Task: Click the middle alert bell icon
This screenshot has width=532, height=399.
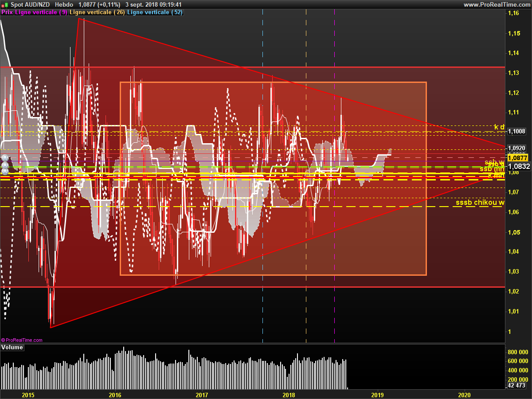Action: pos(4,165)
